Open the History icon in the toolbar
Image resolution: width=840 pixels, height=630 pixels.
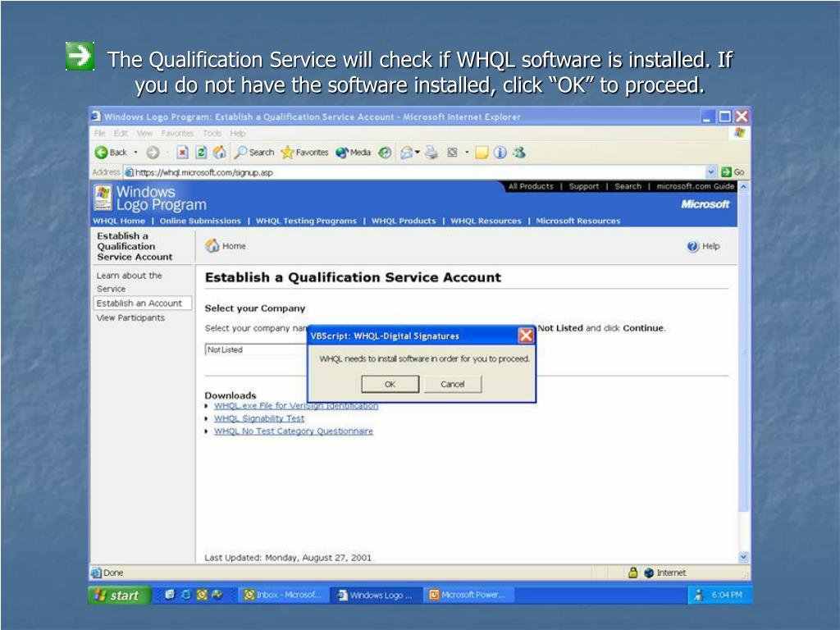click(385, 153)
